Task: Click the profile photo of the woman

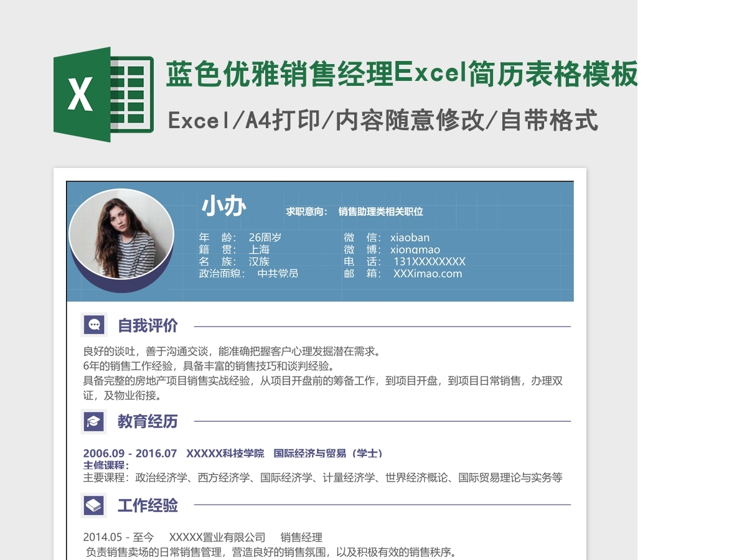Action: [121, 235]
